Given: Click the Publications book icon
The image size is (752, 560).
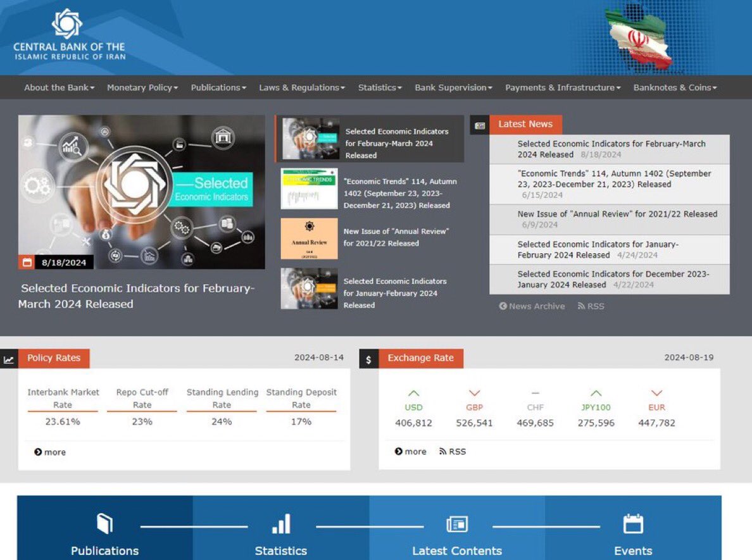Looking at the screenshot, I should (104, 523).
